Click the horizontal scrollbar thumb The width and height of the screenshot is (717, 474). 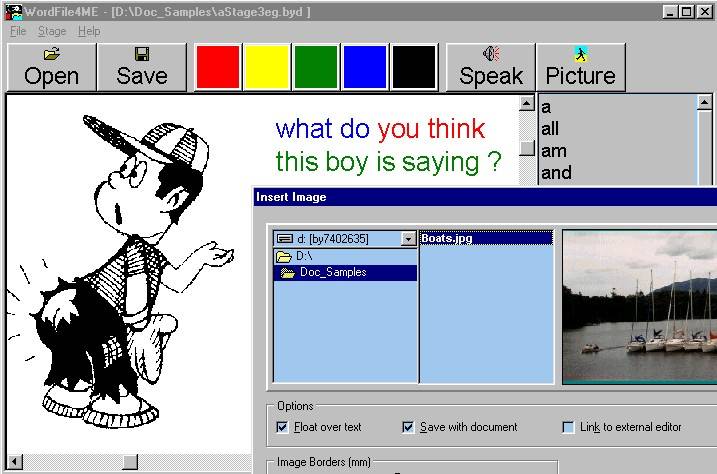click(130, 462)
